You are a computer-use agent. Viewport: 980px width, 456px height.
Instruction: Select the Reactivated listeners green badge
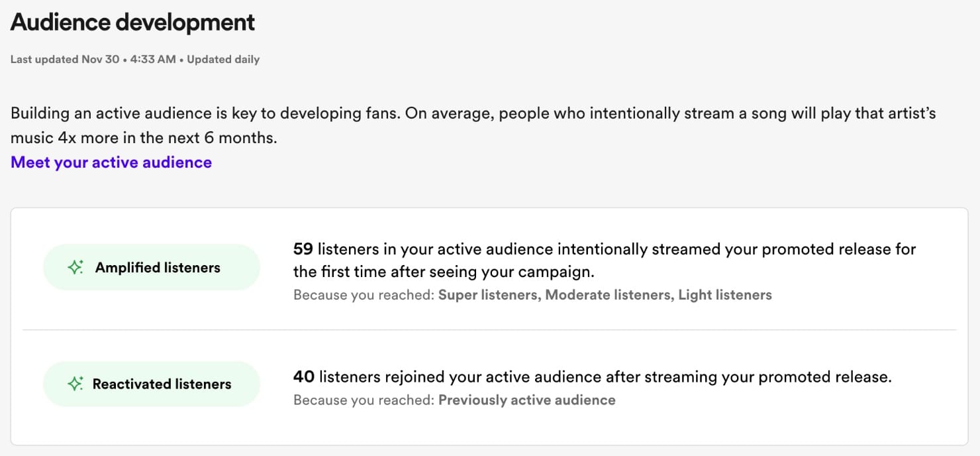[151, 383]
